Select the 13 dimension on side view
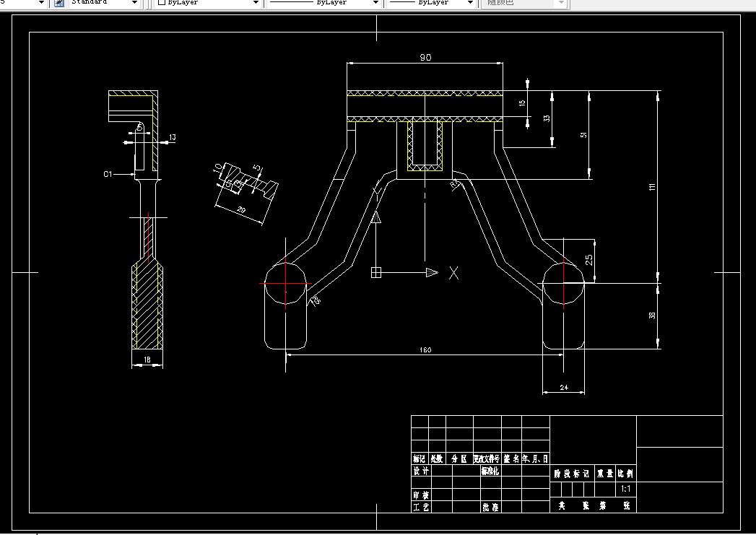This screenshot has height=535, width=756. tap(172, 137)
